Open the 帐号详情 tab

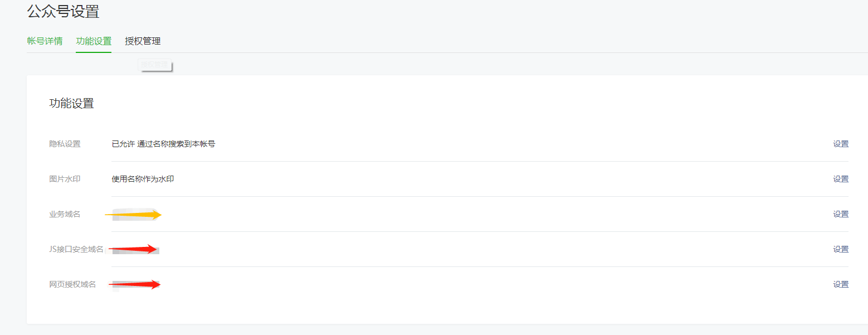tap(45, 41)
